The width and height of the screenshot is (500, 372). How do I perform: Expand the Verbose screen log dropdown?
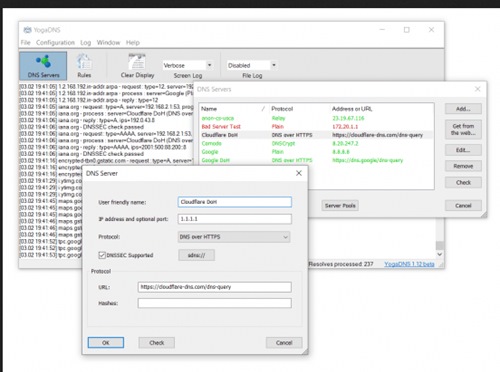coord(209,65)
